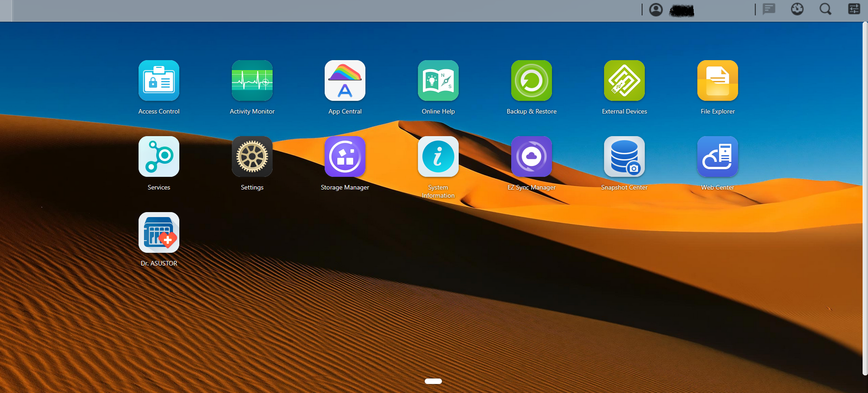Open the system dashboard gauge icon

(x=797, y=9)
